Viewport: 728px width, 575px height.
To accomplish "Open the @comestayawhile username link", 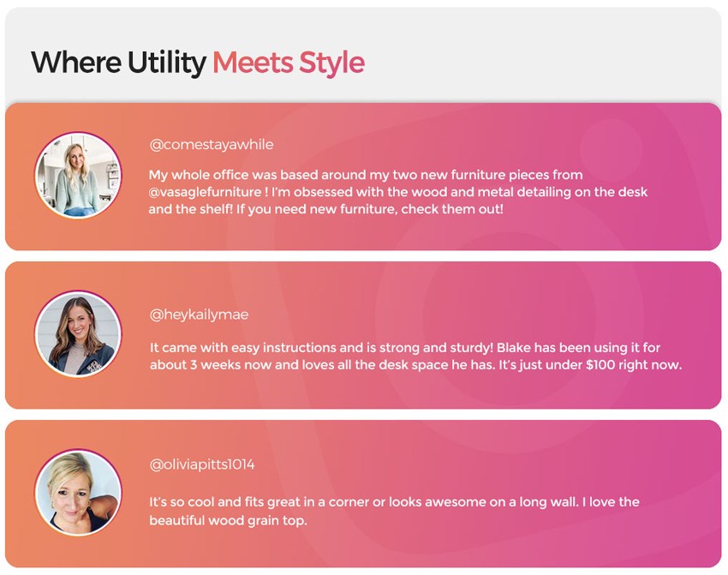I will point(212,145).
